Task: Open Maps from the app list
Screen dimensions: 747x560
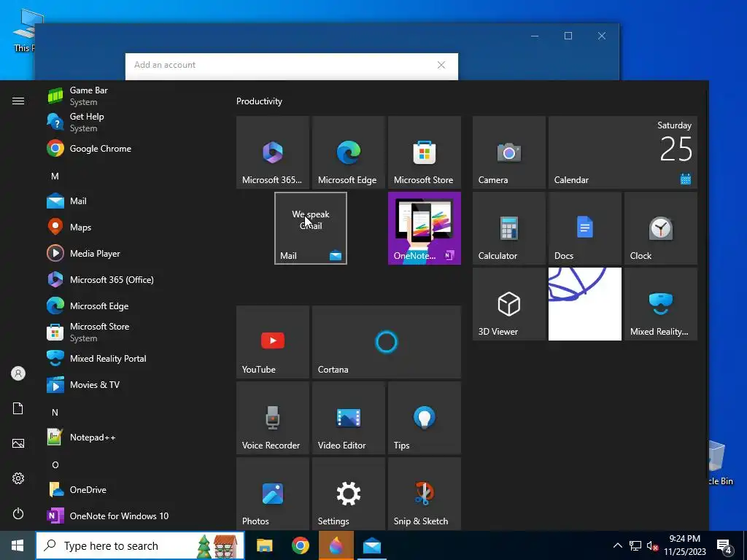Action: [131, 227]
